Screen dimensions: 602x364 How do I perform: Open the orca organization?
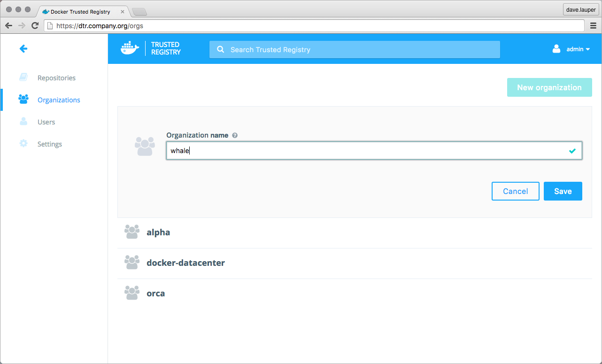tap(155, 294)
